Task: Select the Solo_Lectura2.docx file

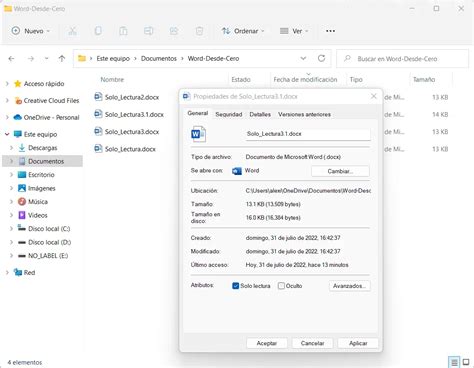Action: [x=132, y=97]
